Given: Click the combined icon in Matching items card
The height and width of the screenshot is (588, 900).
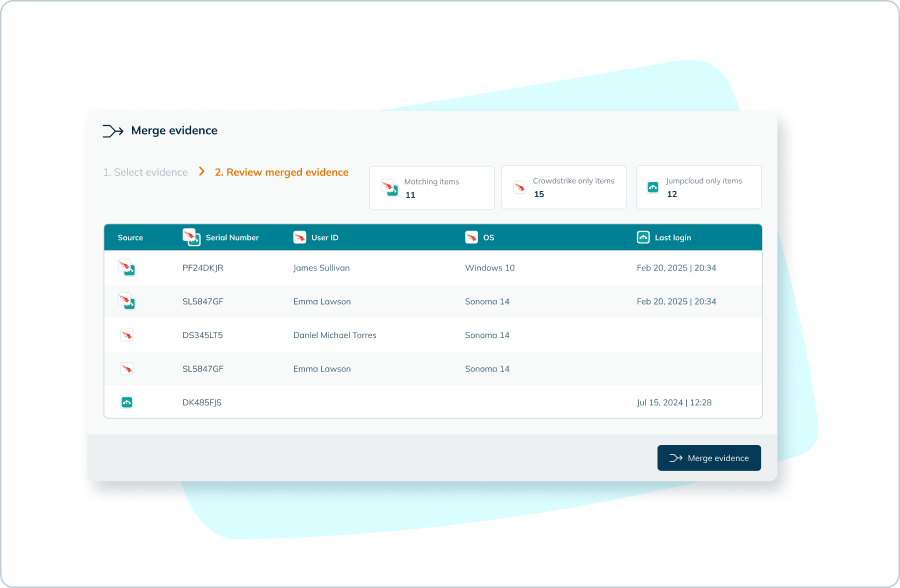Looking at the screenshot, I should pyautogui.click(x=390, y=188).
